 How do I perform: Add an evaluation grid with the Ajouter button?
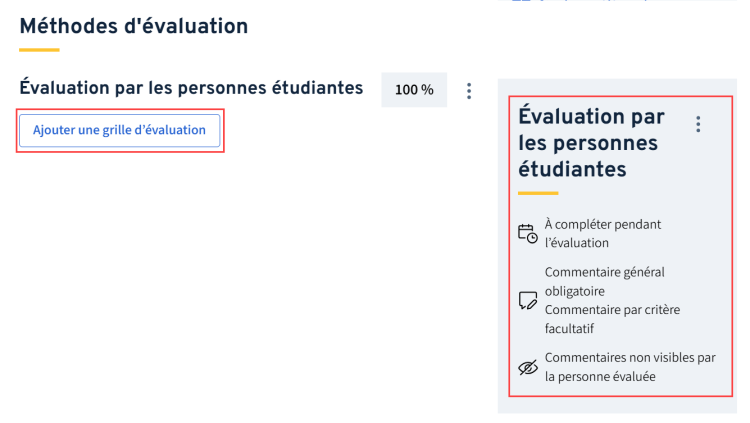(120, 130)
